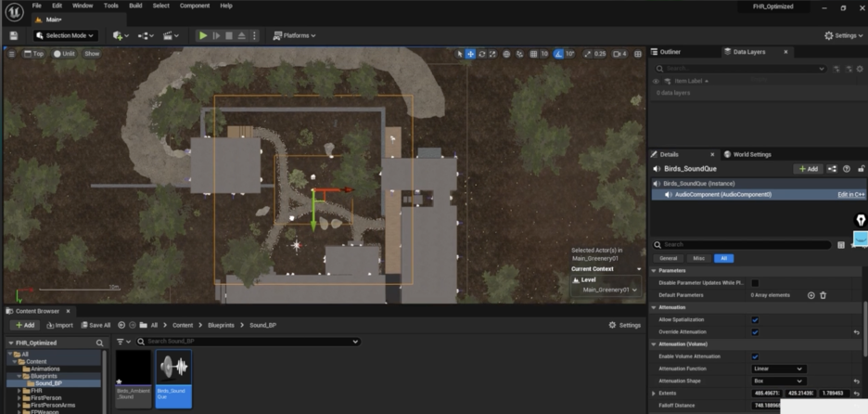Viewport: 868px width, 414px height.
Task: Open the Platforms dropdown
Action: (x=295, y=35)
